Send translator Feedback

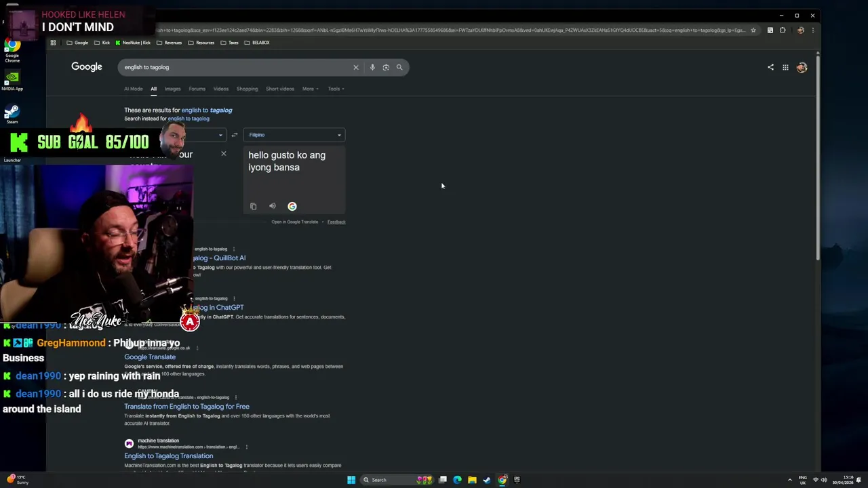pyautogui.click(x=336, y=222)
